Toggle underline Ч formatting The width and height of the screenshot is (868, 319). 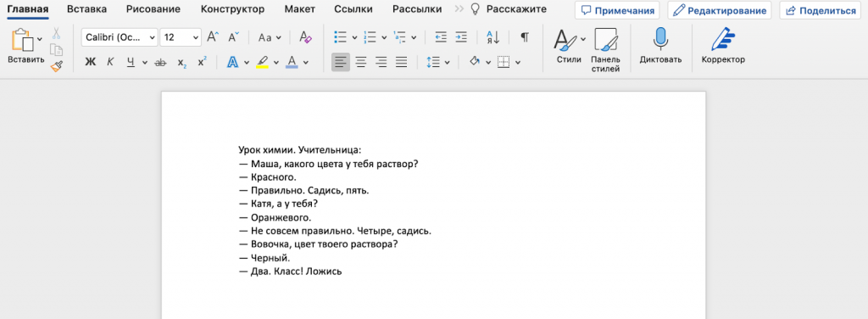point(131,62)
